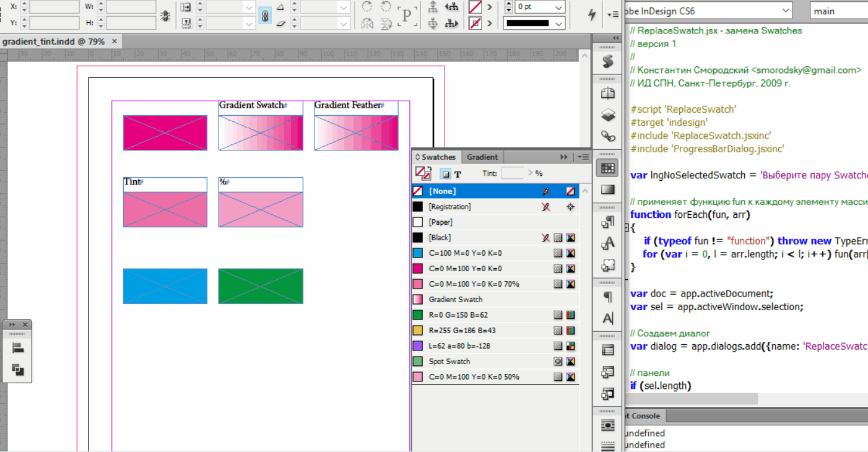This screenshot has width=868, height=452.
Task: Switch to the Gradient tab
Action: [x=482, y=157]
